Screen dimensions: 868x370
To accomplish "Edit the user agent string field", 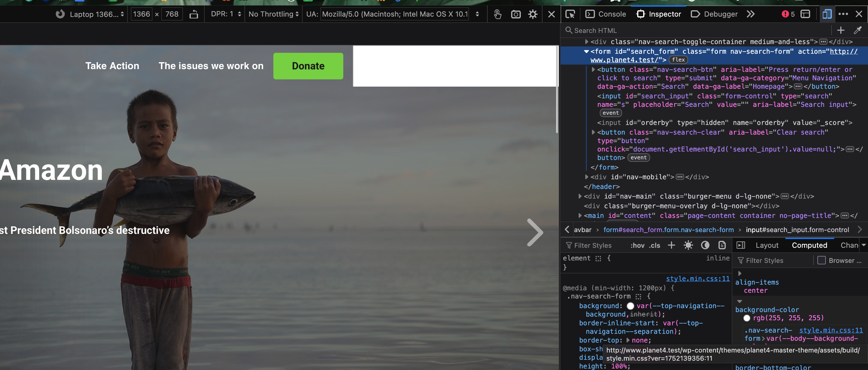I will [x=395, y=14].
